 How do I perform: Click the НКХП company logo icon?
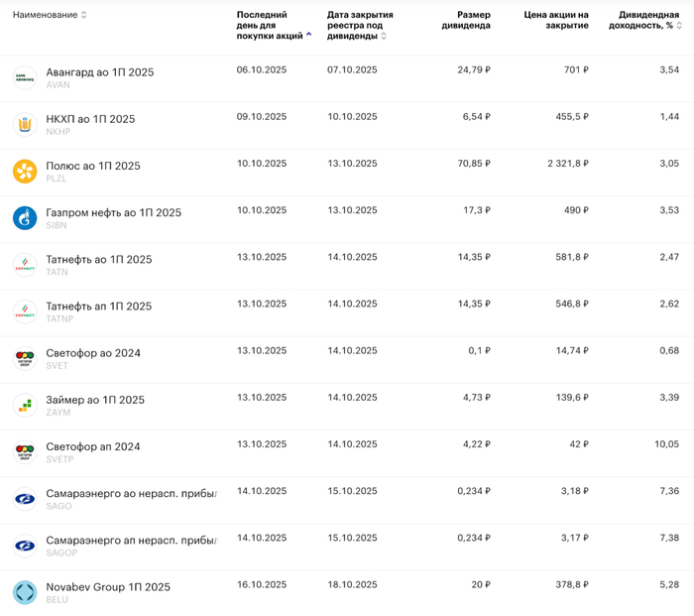coord(25,124)
